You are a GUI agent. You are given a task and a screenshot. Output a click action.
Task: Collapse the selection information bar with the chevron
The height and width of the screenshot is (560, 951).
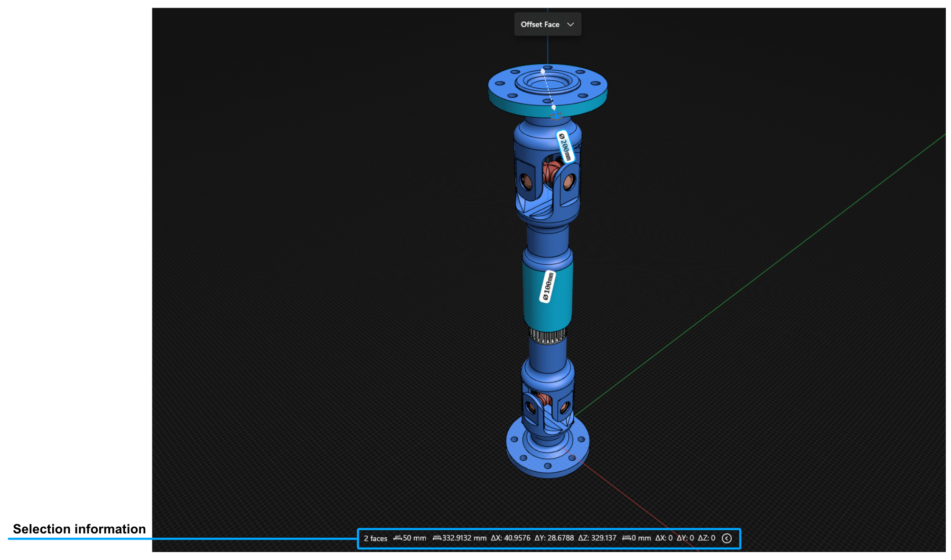click(726, 538)
